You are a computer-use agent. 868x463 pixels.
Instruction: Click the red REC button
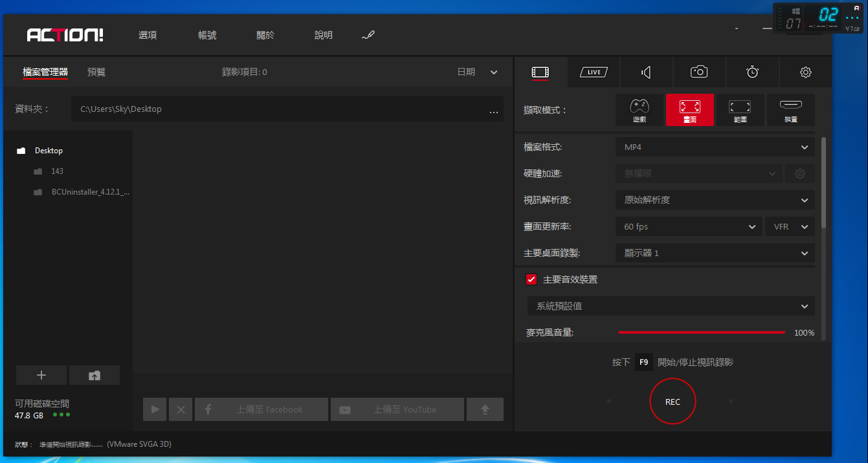click(x=673, y=402)
